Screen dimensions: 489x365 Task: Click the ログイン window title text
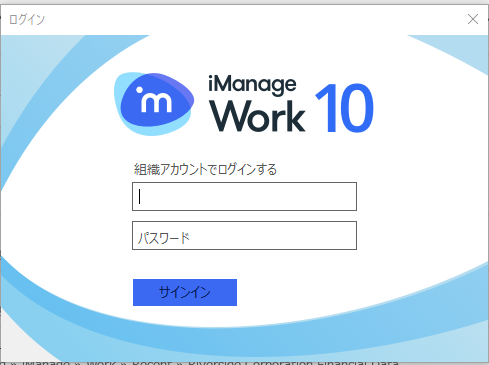[x=27, y=20]
